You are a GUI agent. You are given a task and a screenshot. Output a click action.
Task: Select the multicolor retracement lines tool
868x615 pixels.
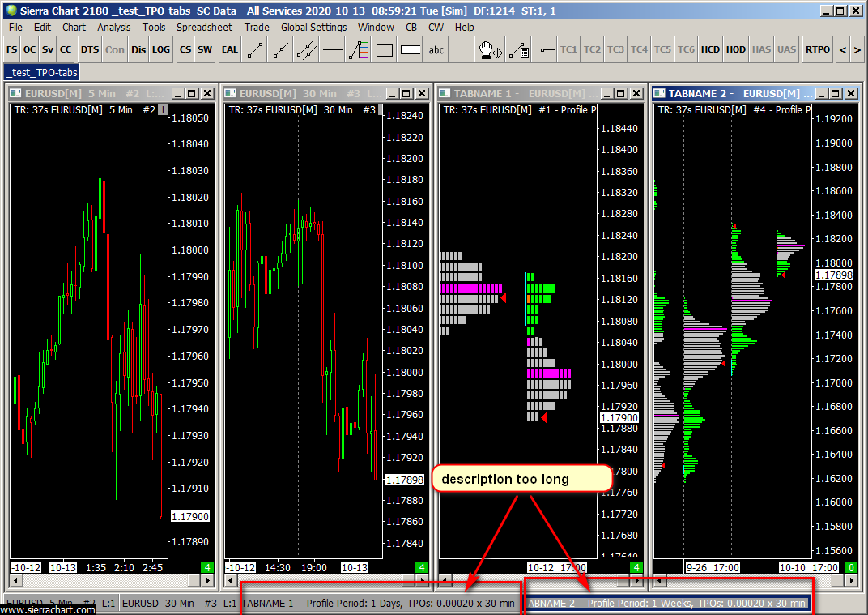(x=359, y=49)
